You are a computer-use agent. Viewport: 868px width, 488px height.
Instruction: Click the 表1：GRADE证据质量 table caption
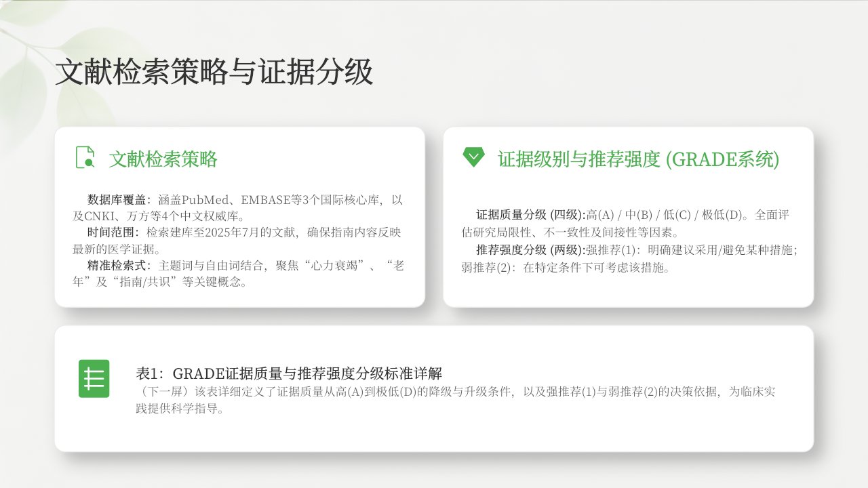[289, 373]
